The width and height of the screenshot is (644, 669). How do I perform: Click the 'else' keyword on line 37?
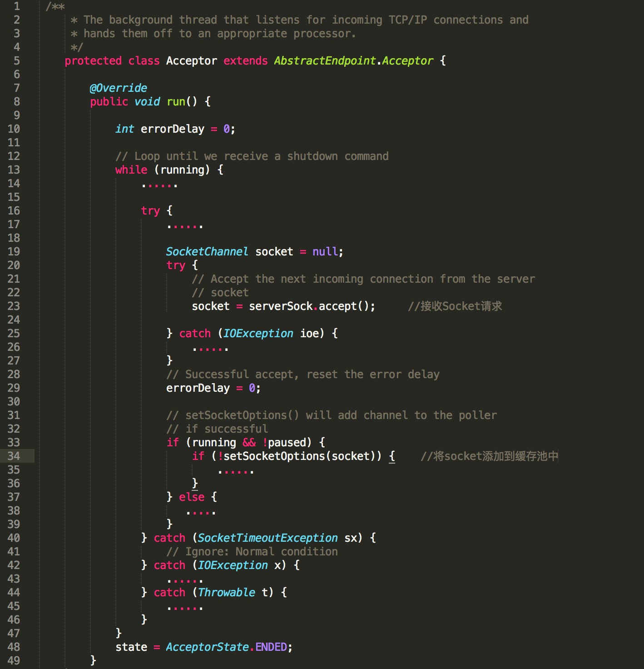(x=192, y=497)
